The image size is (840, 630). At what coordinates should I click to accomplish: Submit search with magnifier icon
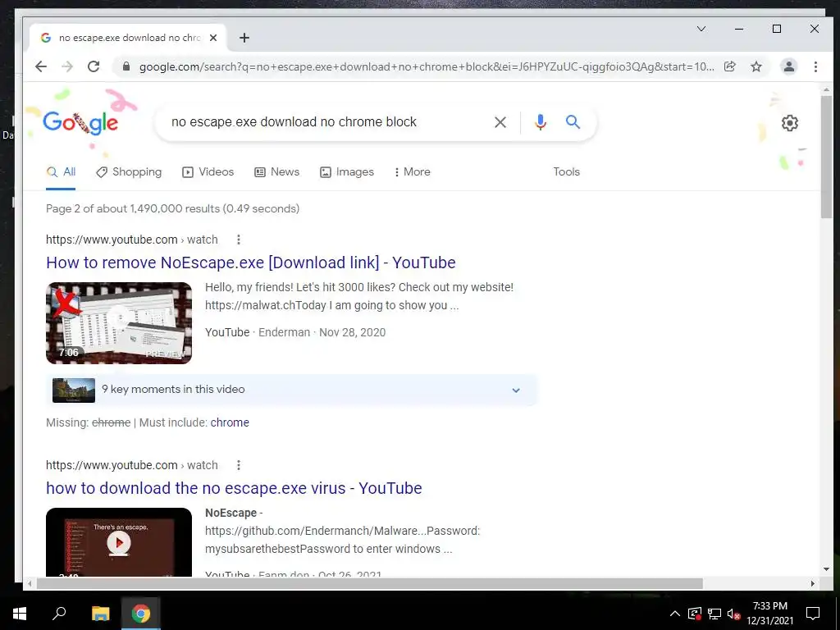[573, 122]
